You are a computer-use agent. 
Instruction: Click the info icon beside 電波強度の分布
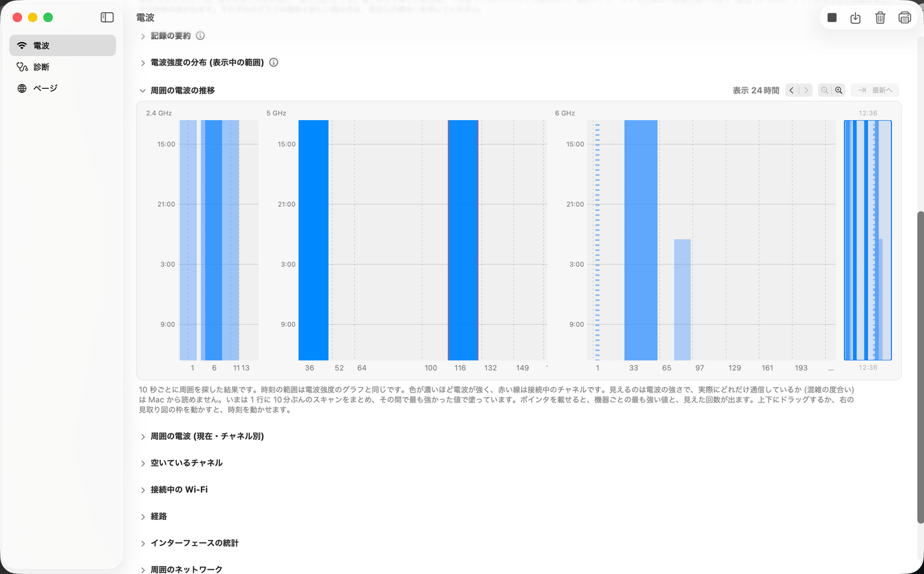click(x=274, y=63)
